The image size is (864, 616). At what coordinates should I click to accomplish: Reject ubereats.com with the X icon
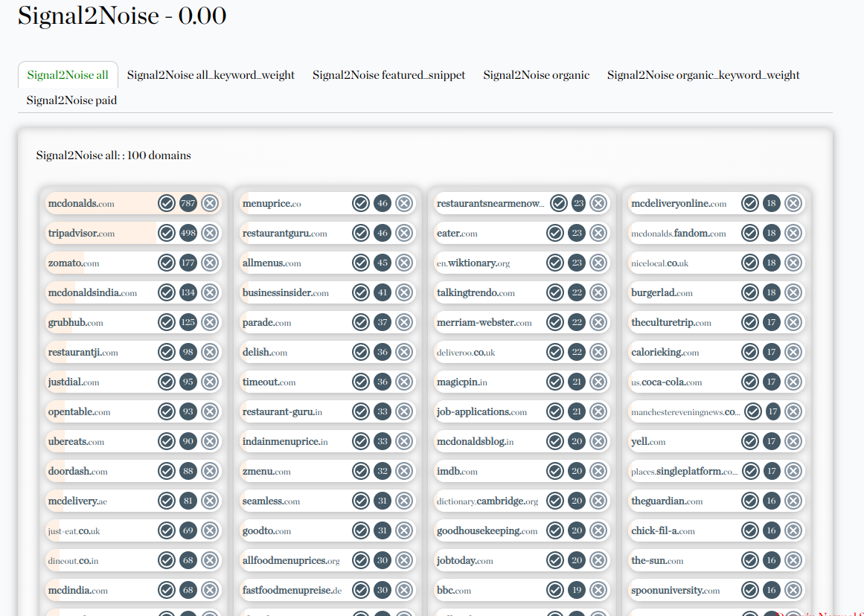point(210,441)
